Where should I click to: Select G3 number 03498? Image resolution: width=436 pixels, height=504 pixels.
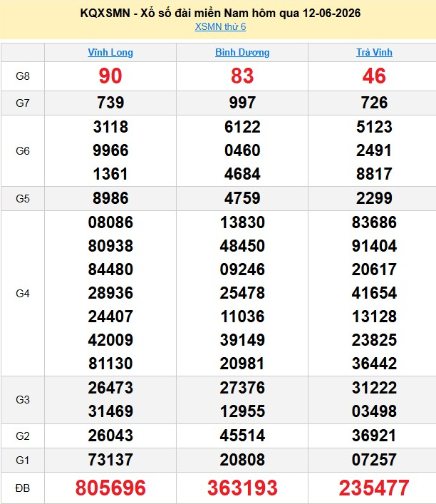tap(374, 411)
